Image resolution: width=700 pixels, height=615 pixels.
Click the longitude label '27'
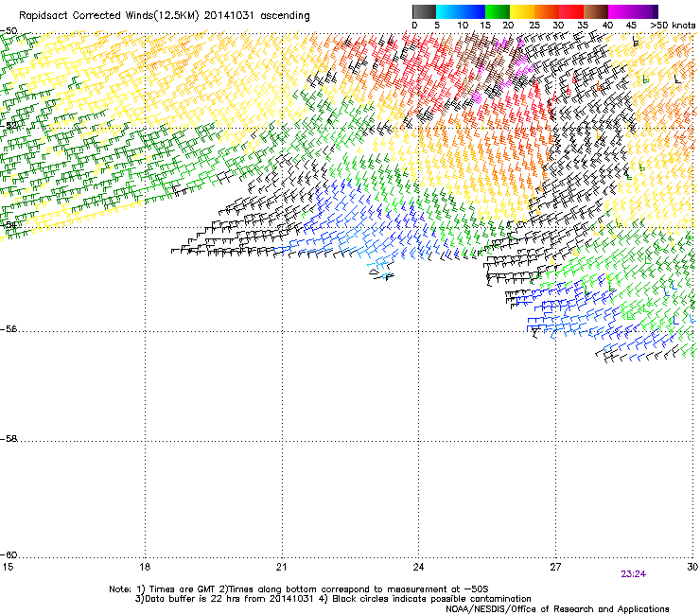pos(555,567)
